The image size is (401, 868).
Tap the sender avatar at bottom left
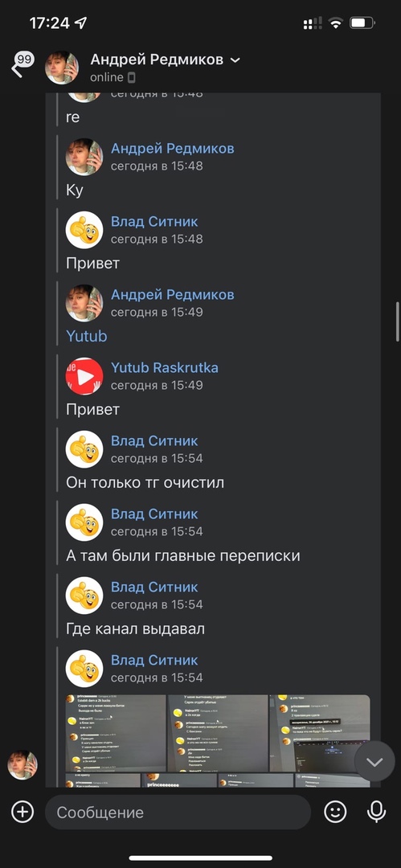point(23,765)
